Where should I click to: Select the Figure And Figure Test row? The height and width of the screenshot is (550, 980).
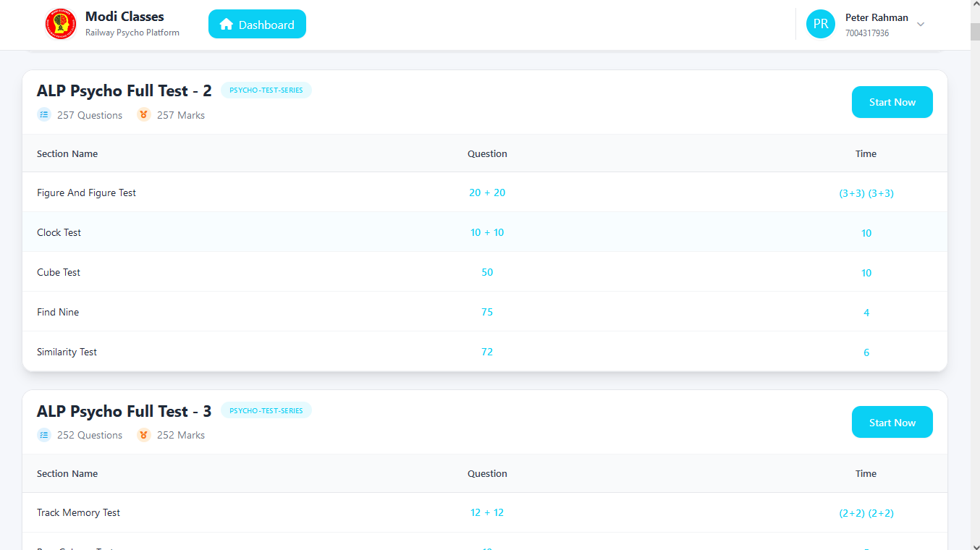(485, 192)
